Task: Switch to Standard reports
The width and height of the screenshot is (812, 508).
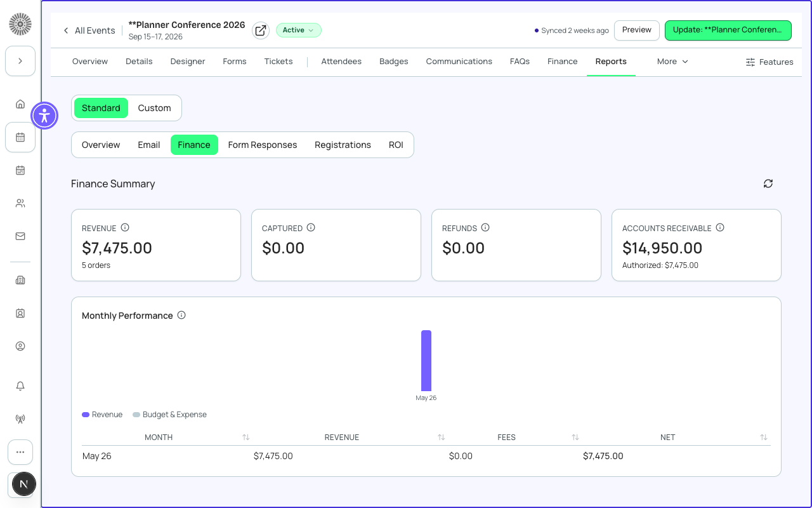Action: coord(101,108)
